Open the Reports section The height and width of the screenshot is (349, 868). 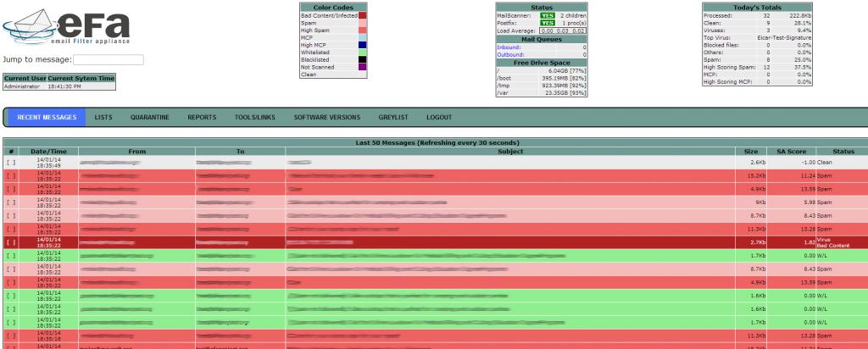tap(202, 117)
